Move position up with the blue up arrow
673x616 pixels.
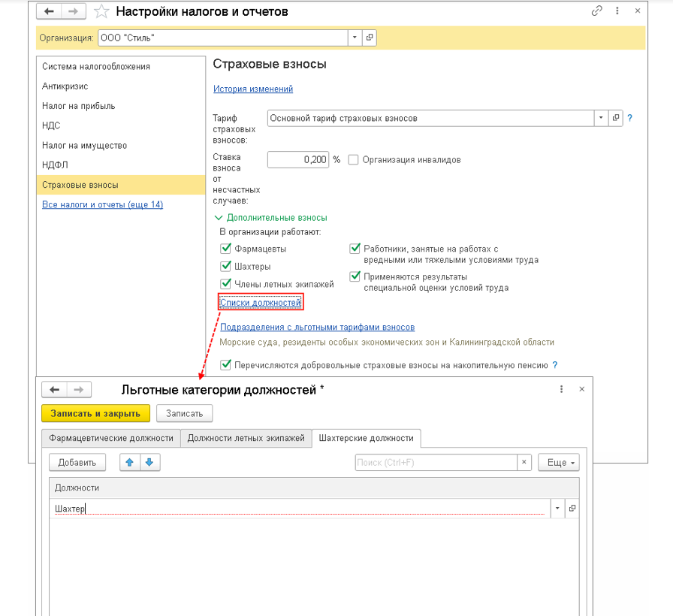131,462
